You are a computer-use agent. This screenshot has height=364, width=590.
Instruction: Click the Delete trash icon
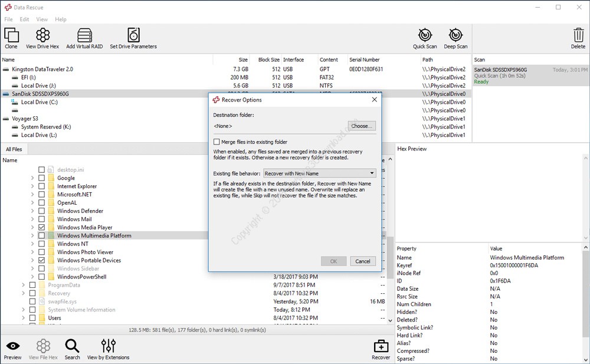pyautogui.click(x=578, y=35)
